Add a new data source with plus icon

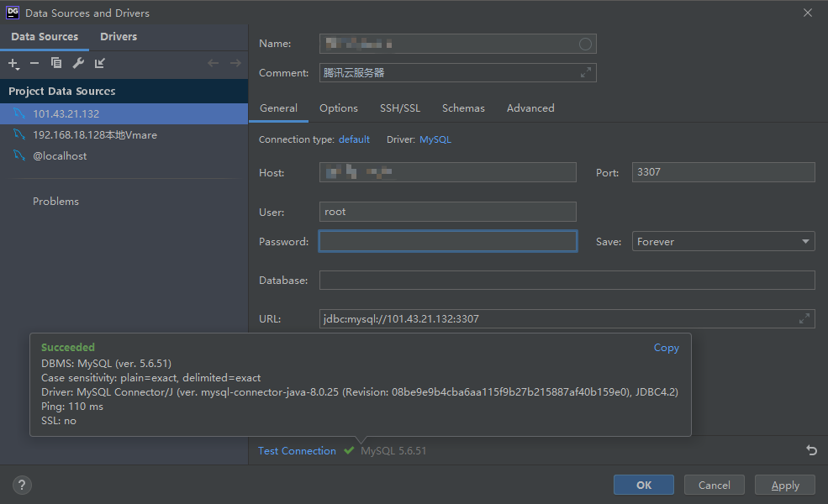pos(13,64)
